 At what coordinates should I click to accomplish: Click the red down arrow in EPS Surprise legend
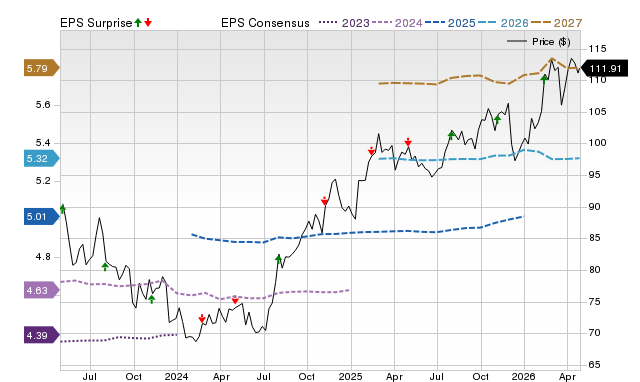point(148,22)
